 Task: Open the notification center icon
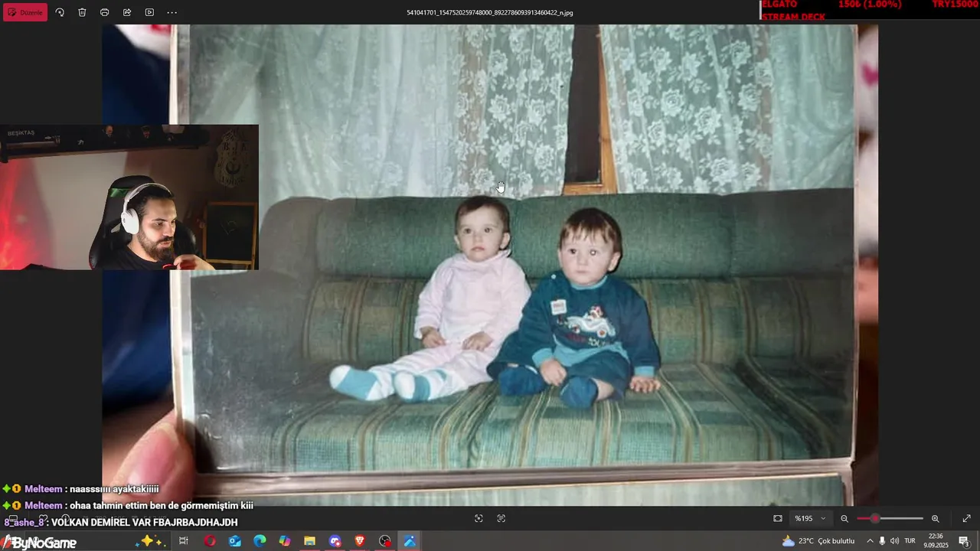click(964, 541)
